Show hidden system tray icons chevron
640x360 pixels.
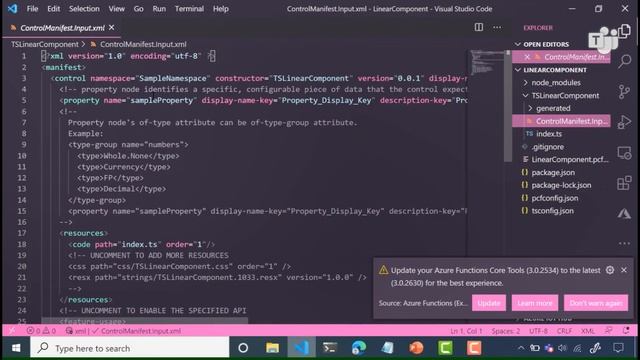point(521,348)
